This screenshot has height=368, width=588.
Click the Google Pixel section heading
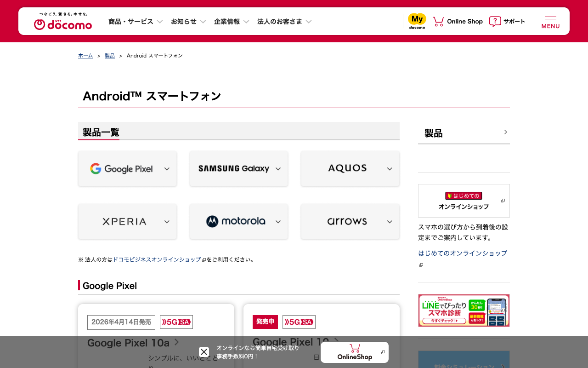pyautogui.click(x=110, y=286)
